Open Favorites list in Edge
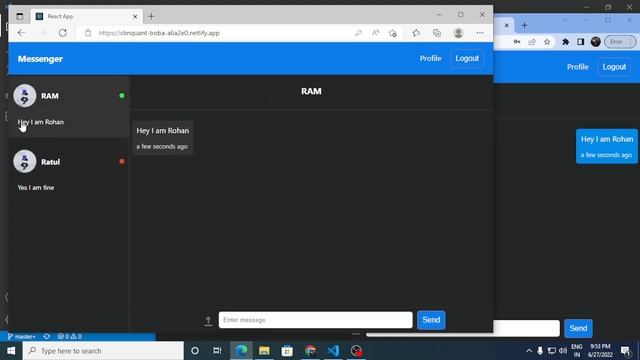 [x=416, y=33]
